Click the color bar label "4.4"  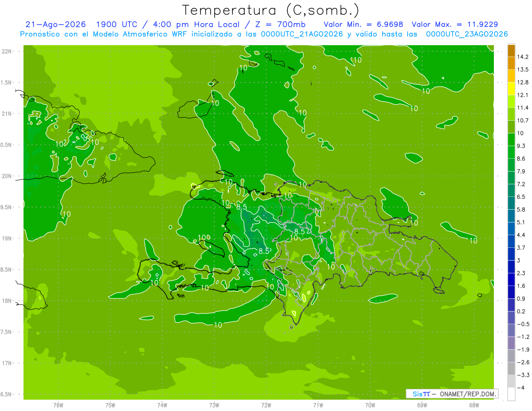pos(521,235)
